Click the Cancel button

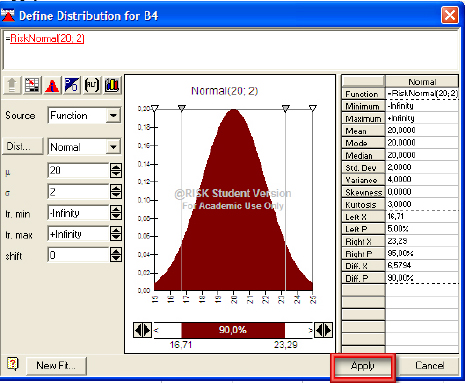tap(429, 366)
